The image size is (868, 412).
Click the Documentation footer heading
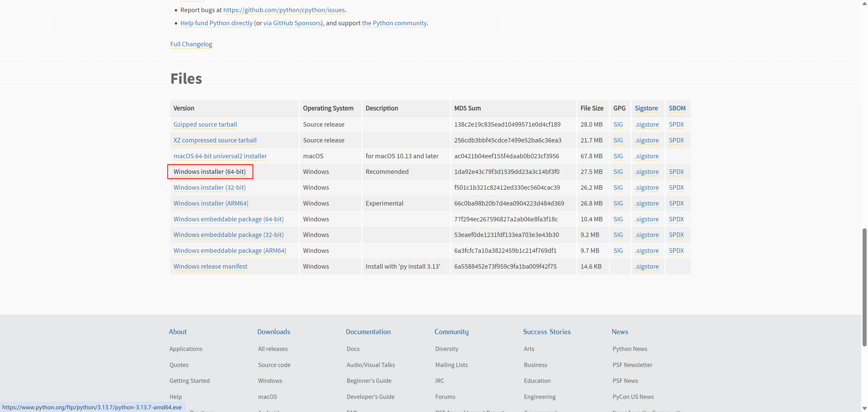[x=368, y=332]
